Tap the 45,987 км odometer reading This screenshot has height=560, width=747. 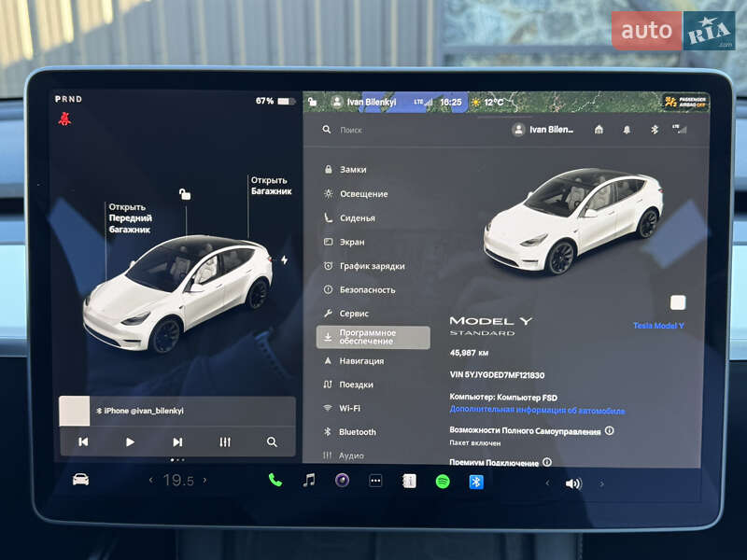469,353
